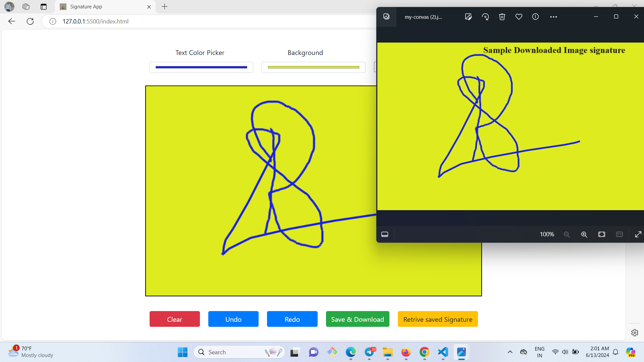
Task: Open the Photos three-dot more options menu
Action: pos(554,17)
